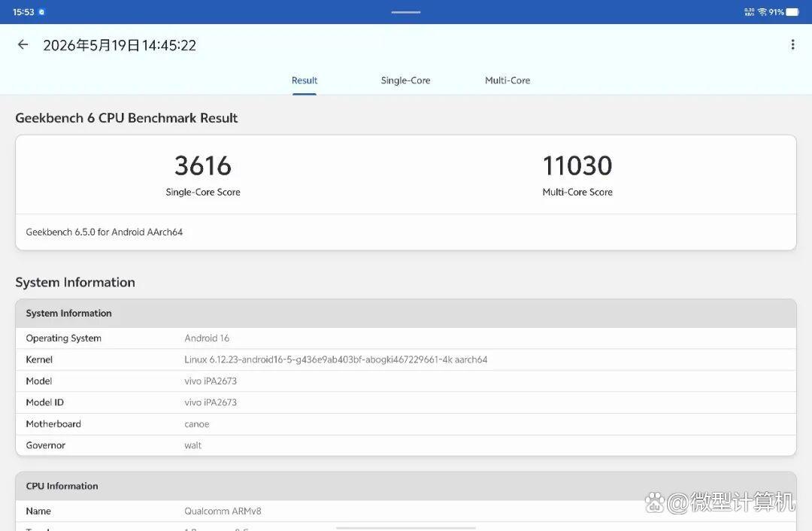Select the Model ID row label

[45, 402]
